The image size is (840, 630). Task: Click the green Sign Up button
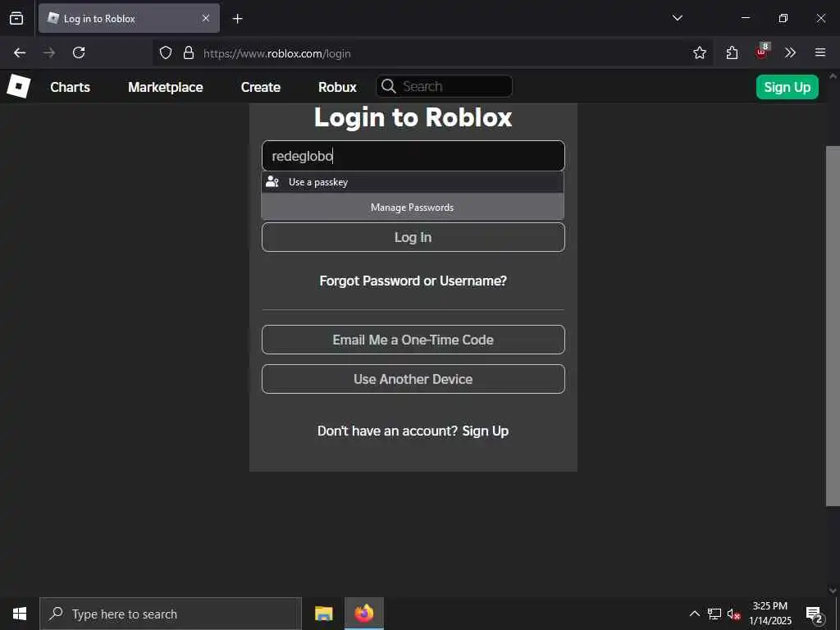coord(787,87)
